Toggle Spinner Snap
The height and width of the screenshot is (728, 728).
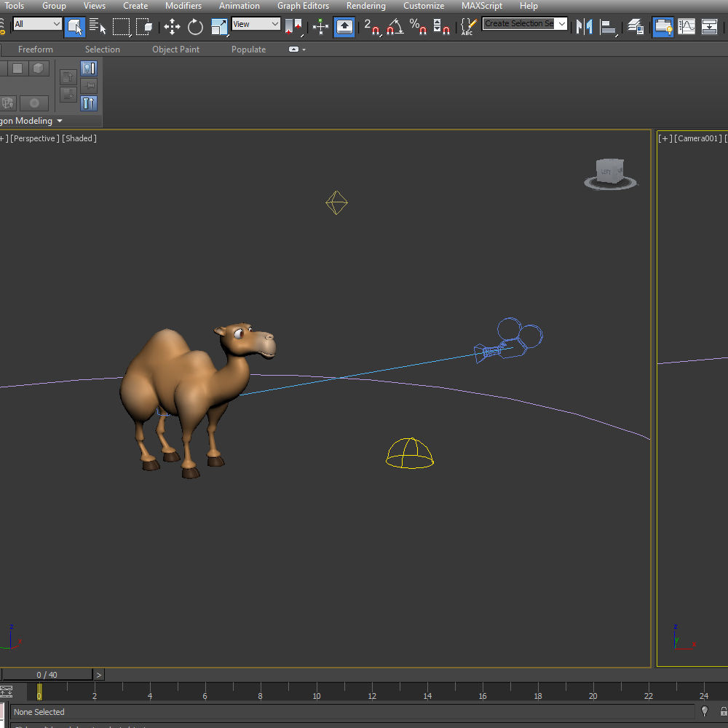pos(441,26)
